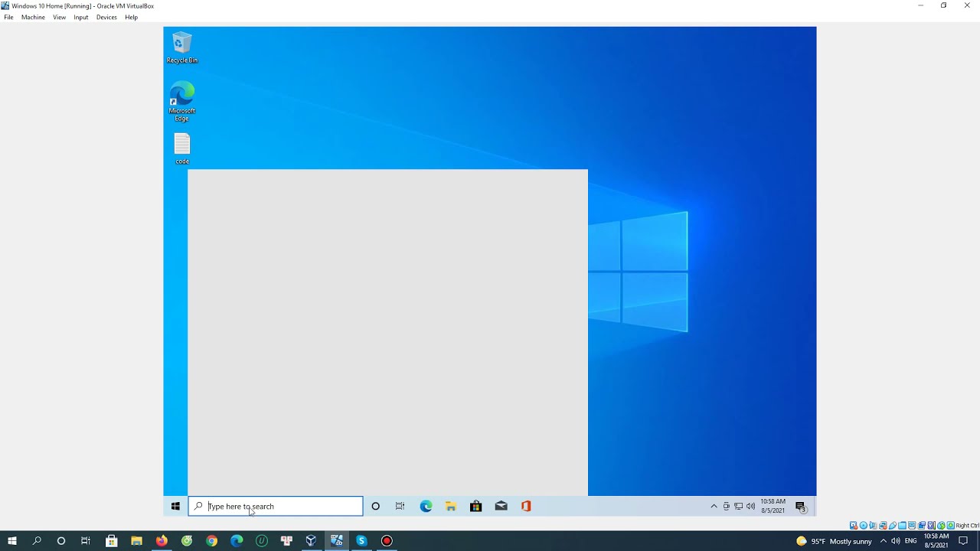
Task: Open the host Windows Start button
Action: [12, 540]
